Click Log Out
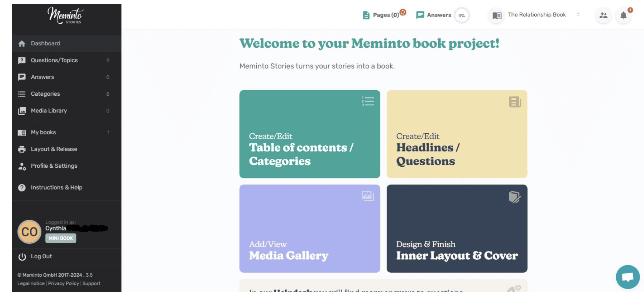This screenshot has height=297, width=644. (41, 256)
